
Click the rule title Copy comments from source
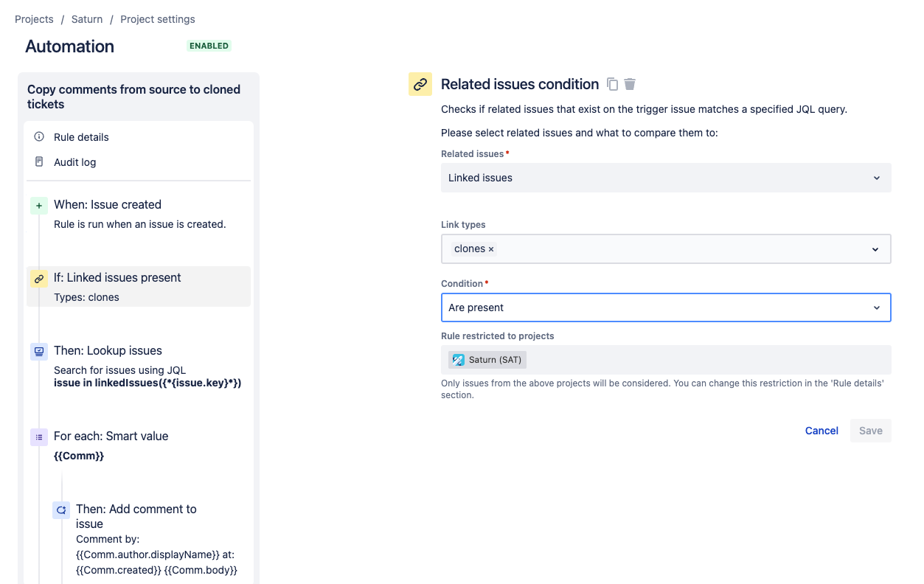click(134, 97)
